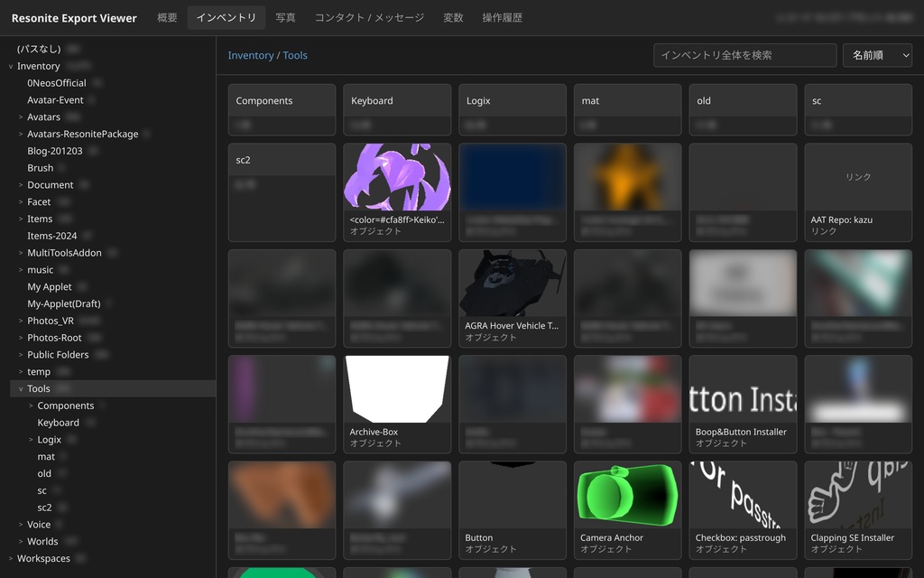Click the Resonite Export Viewer title
The height and width of the screenshot is (578, 924).
click(x=74, y=18)
